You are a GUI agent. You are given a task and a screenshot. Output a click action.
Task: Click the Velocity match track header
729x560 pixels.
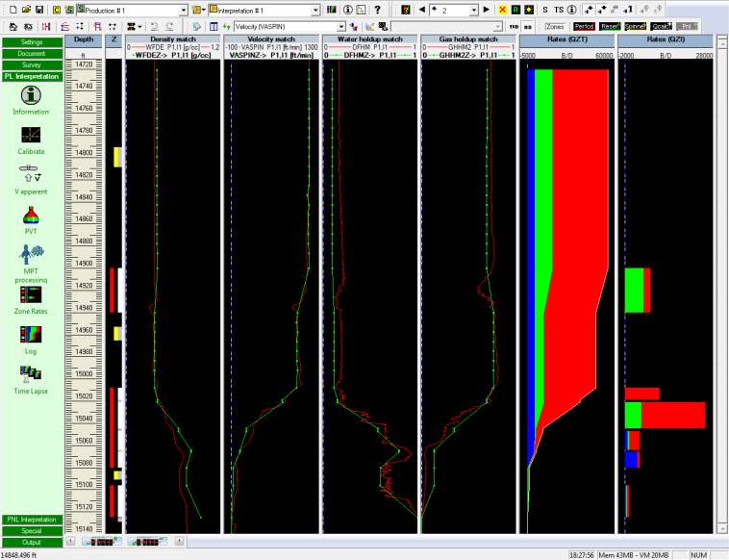[x=271, y=39]
